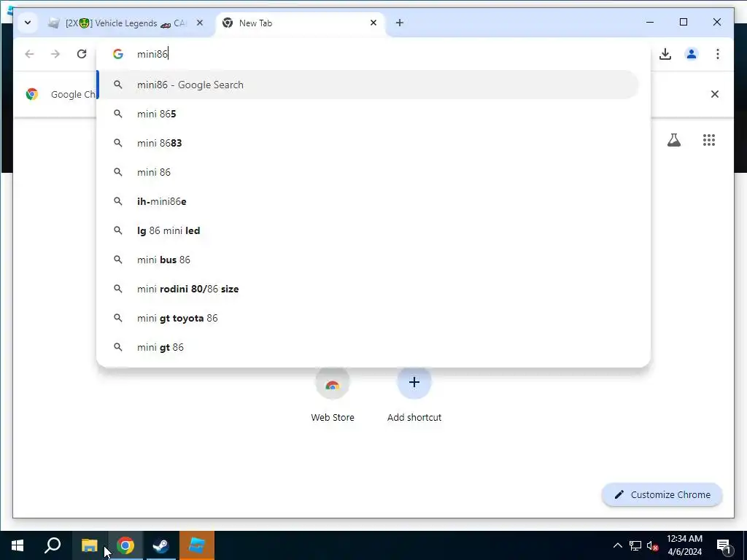Choose the 'lg 86 mini led' suggestion
Viewport: 747px width, 560px height.
pos(368,230)
